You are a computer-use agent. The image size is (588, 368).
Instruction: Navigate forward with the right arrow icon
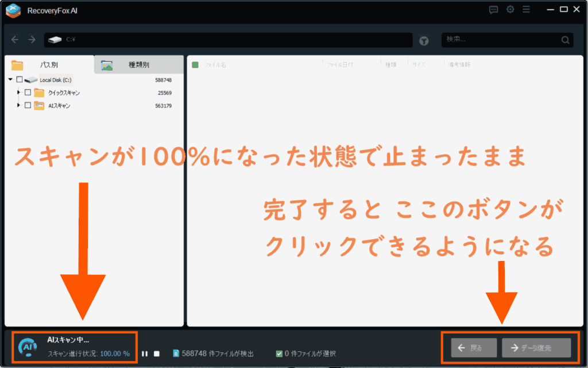[x=32, y=40]
